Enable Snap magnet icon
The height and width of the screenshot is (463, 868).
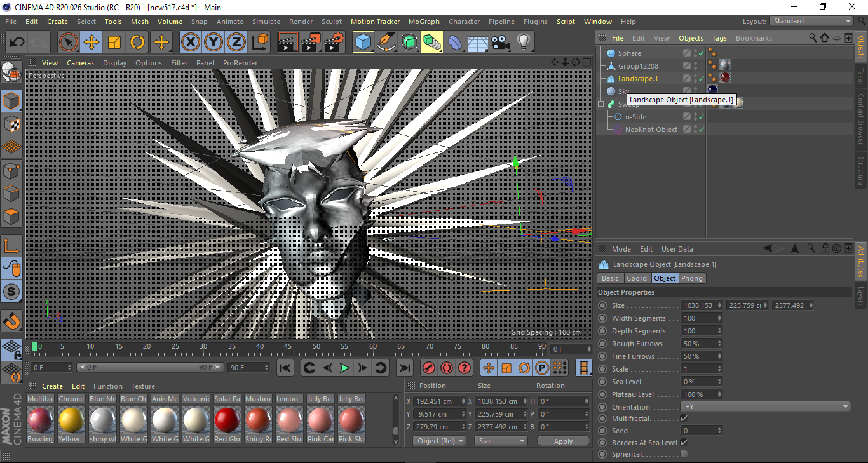click(11, 321)
